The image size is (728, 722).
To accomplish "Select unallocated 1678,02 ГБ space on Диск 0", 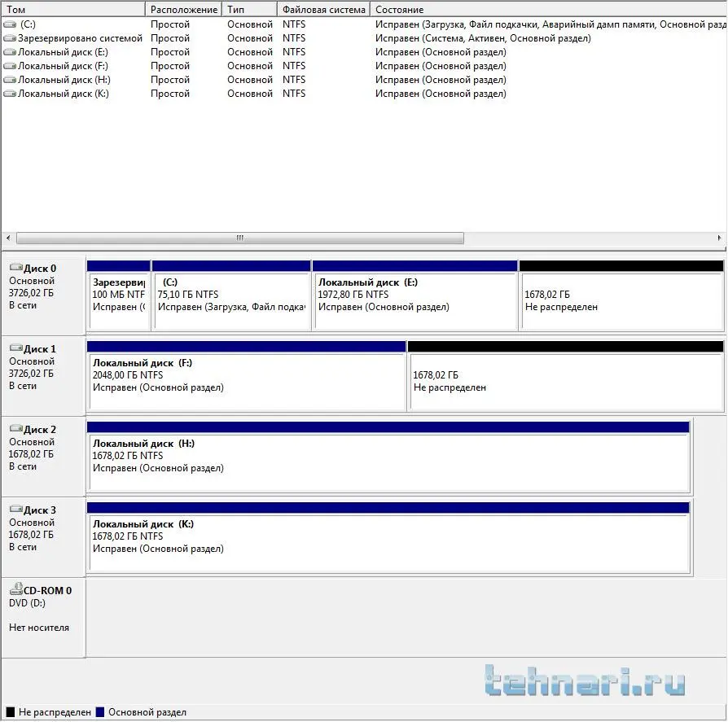I will tap(621, 295).
